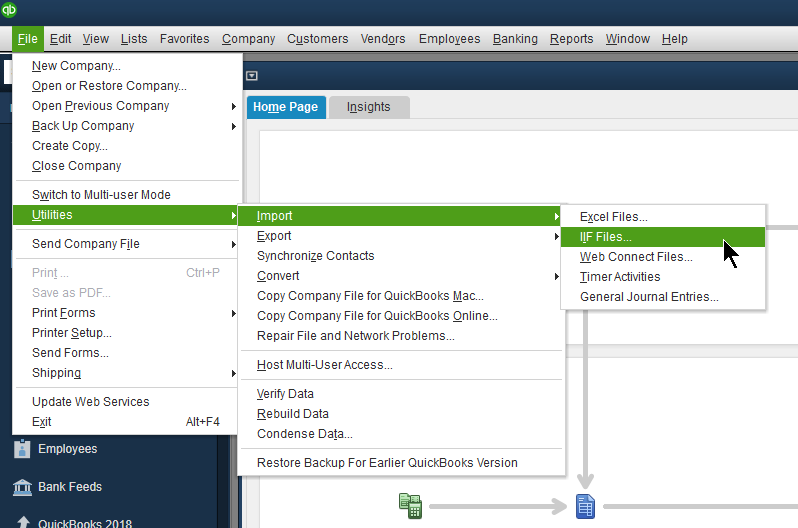Open the Window menu
Viewport: 798px width, 528px height.
[x=628, y=39]
